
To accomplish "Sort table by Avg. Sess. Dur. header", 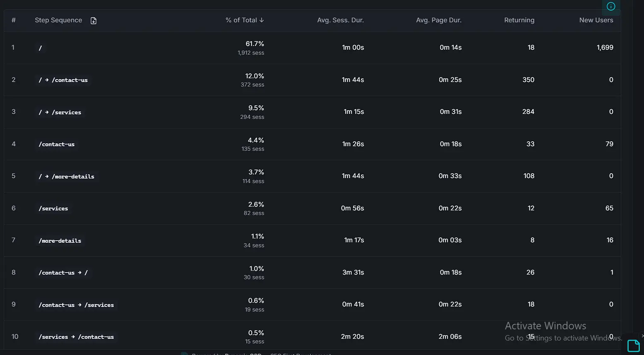I will (x=340, y=20).
